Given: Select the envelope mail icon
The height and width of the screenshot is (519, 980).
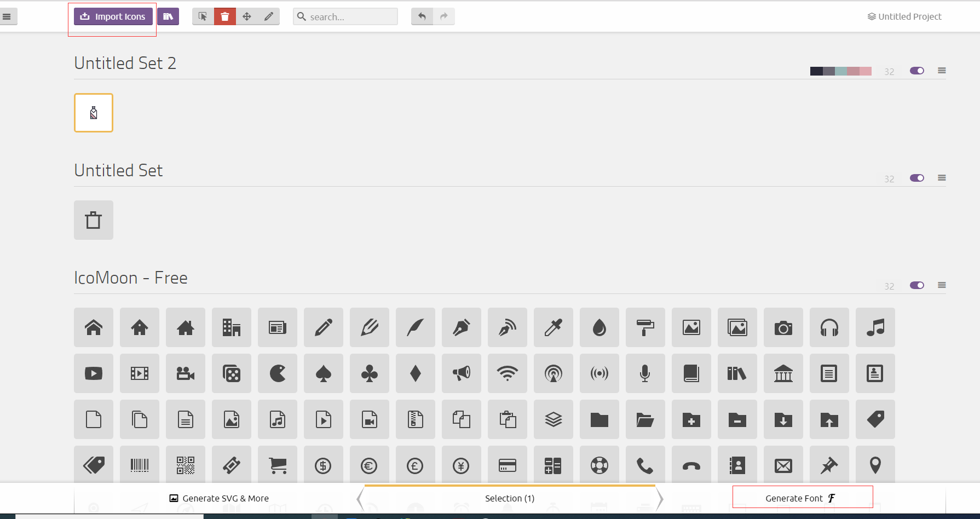Looking at the screenshot, I should [783, 465].
